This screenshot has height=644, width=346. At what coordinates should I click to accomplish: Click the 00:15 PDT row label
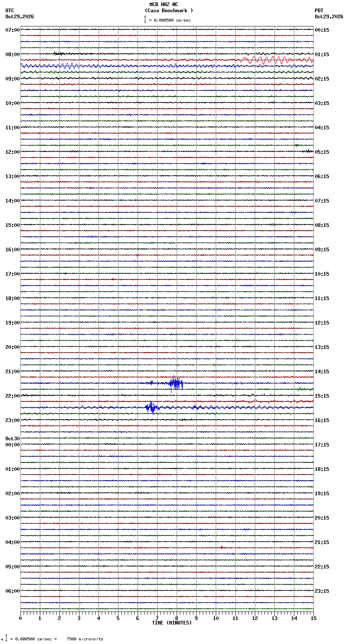click(322, 30)
